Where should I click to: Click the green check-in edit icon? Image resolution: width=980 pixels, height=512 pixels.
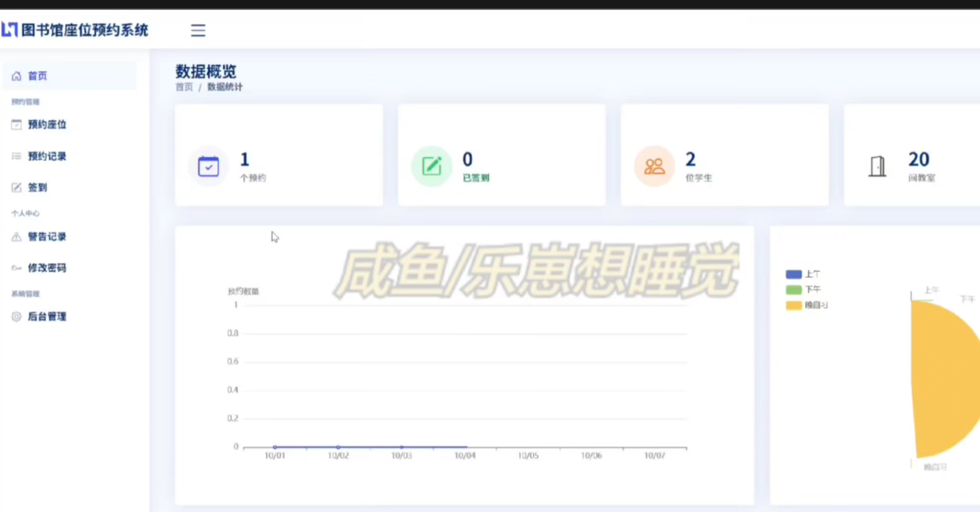click(x=432, y=166)
